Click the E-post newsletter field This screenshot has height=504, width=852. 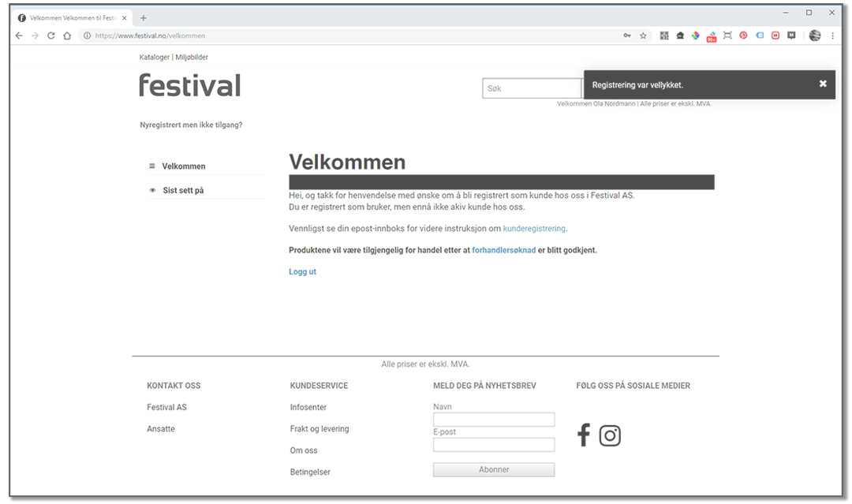tap(494, 445)
